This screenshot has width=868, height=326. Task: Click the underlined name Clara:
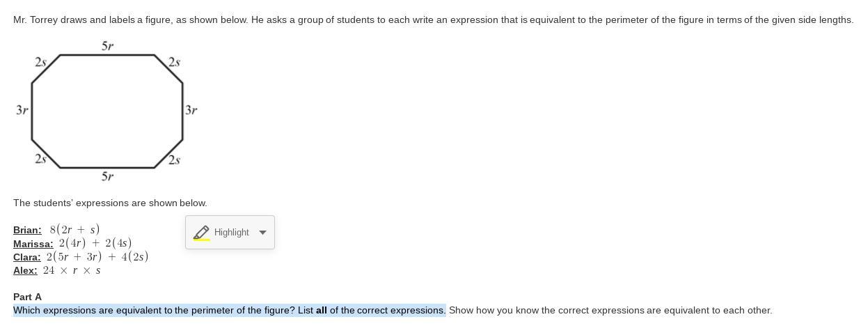pyautogui.click(x=26, y=257)
